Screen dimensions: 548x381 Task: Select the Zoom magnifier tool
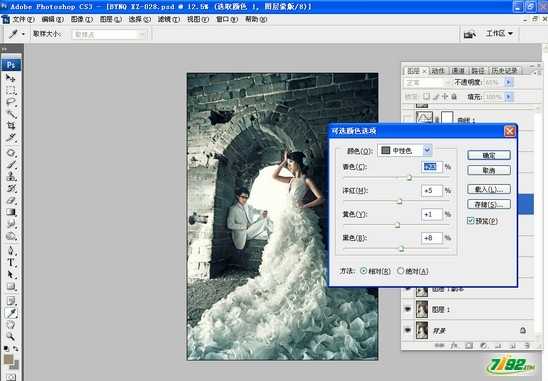[x=11, y=336]
